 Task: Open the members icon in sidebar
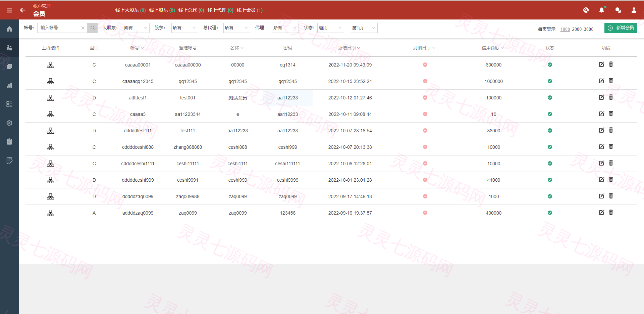9,48
